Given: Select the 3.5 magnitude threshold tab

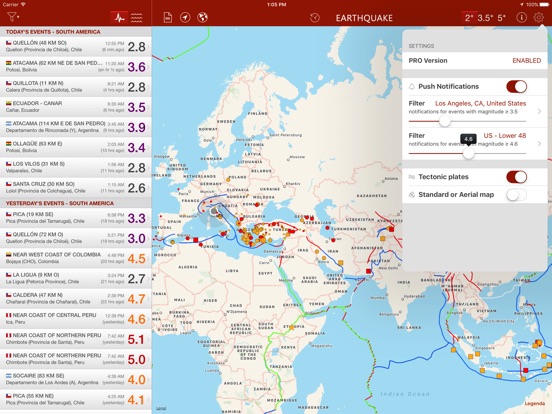Looking at the screenshot, I should click(x=485, y=18).
